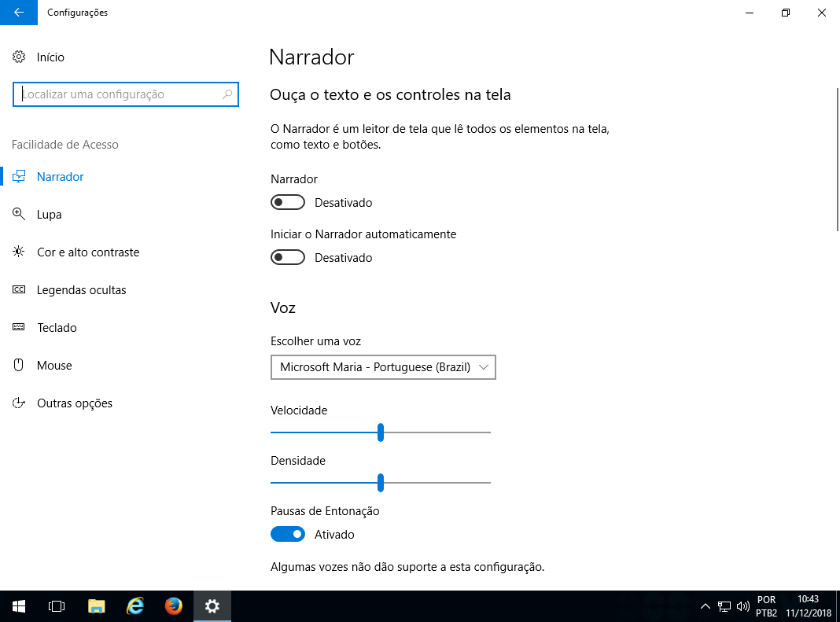Click the Windows Start button
Viewport: 840px width, 622px height.
click(19, 606)
